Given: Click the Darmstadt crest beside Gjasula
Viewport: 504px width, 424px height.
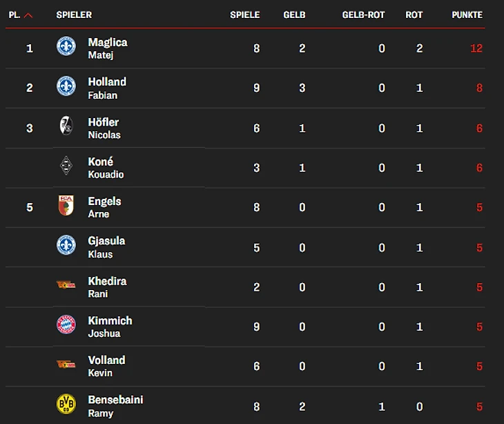Looking at the screenshot, I should pos(66,245).
